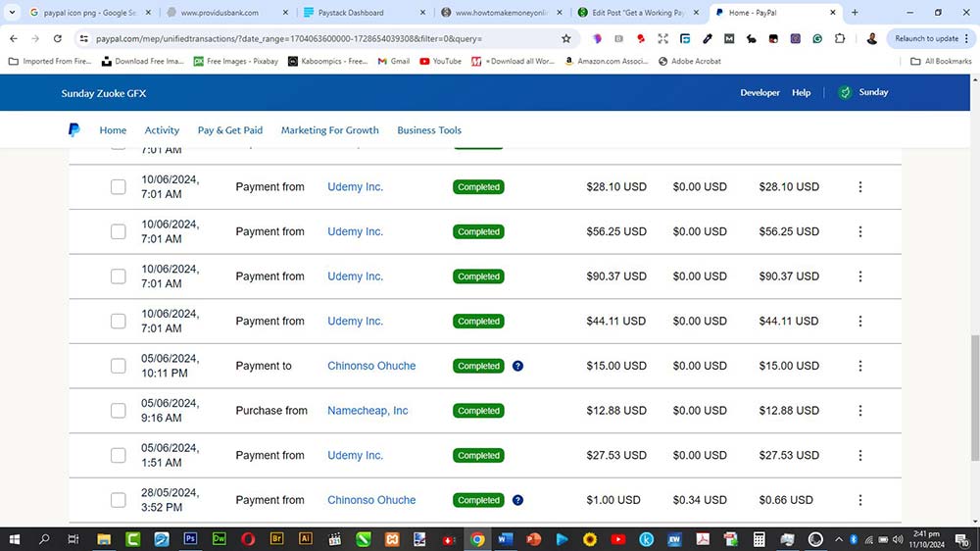Select the $56.25 Udemy payment checkbox
The image size is (980, 551).
(119, 231)
